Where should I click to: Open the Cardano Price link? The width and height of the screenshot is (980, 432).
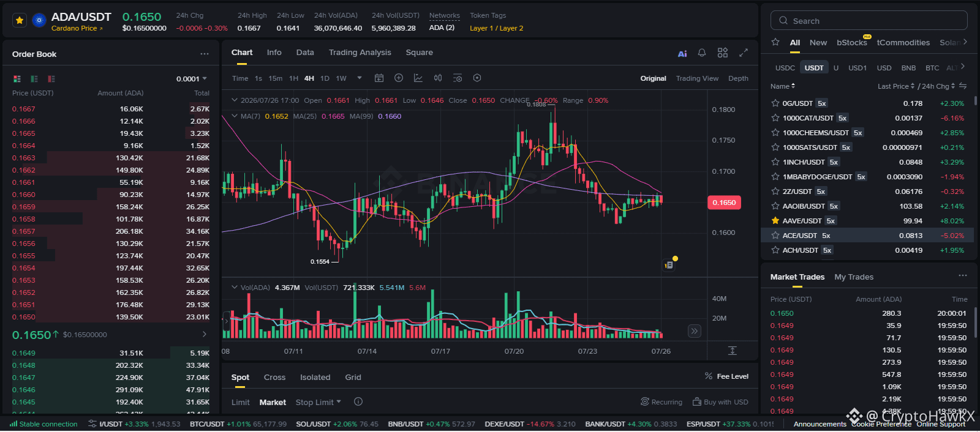[77, 28]
